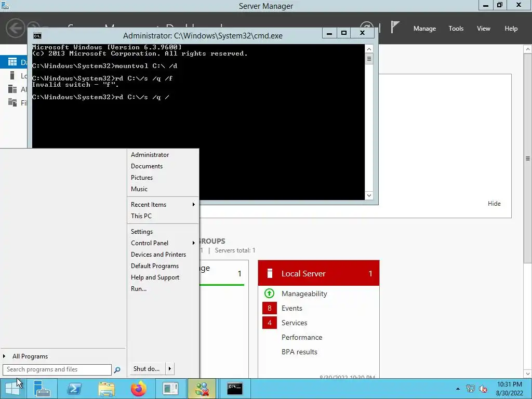Open Pictures from Start menu
Viewport: 532px width, 399px height.
[163, 178]
